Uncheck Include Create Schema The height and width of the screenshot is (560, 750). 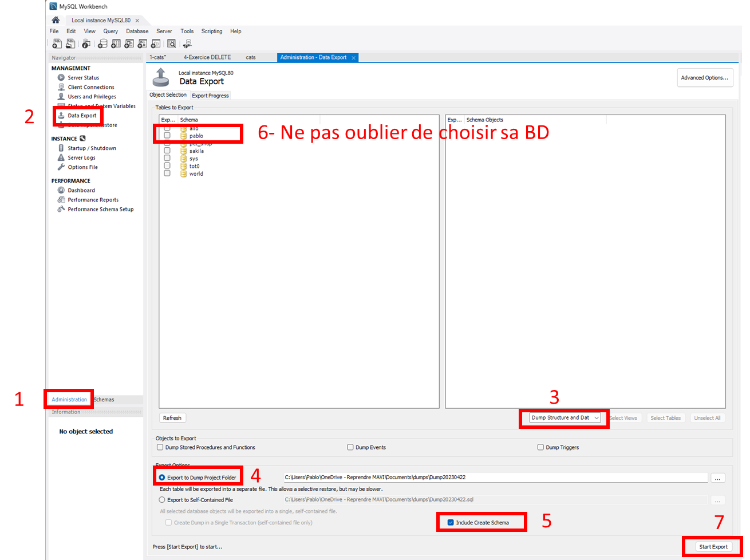click(x=451, y=522)
